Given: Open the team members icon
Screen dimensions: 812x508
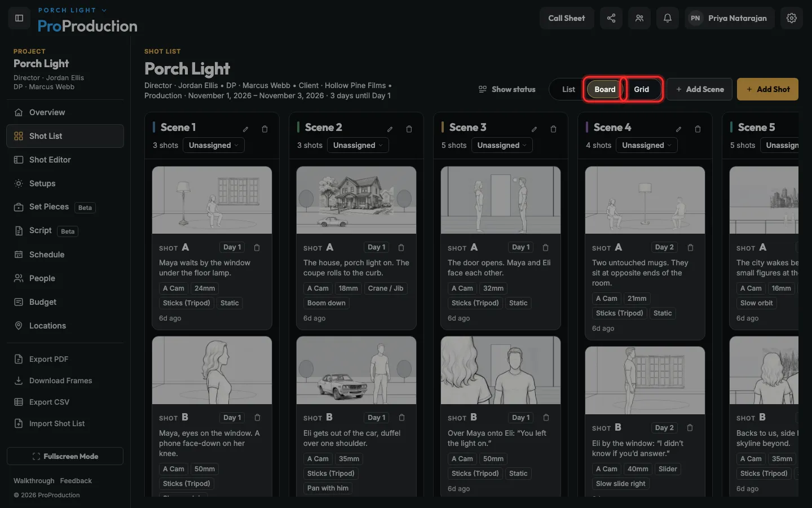Looking at the screenshot, I should 639,18.
